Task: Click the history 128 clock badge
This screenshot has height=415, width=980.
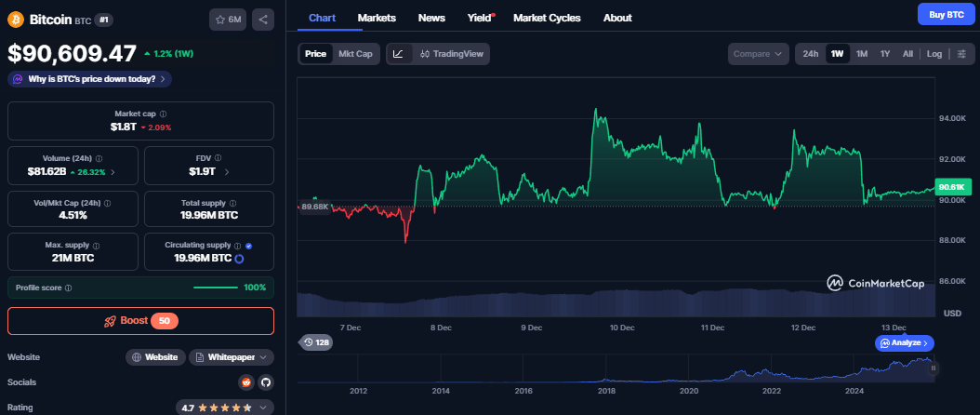Action: pyautogui.click(x=316, y=342)
